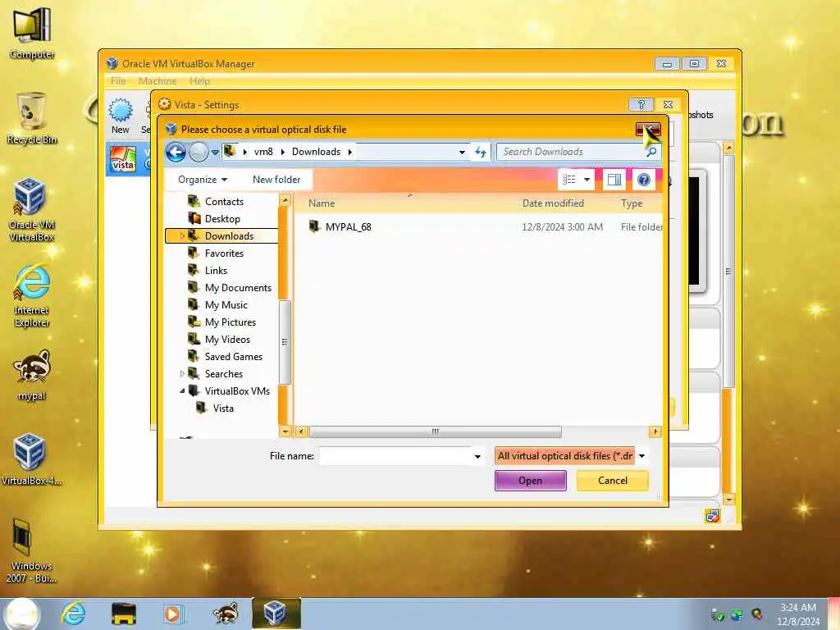The image size is (840, 630).
Task: Launch Internet Explorer from the taskbar
Action: [73, 614]
